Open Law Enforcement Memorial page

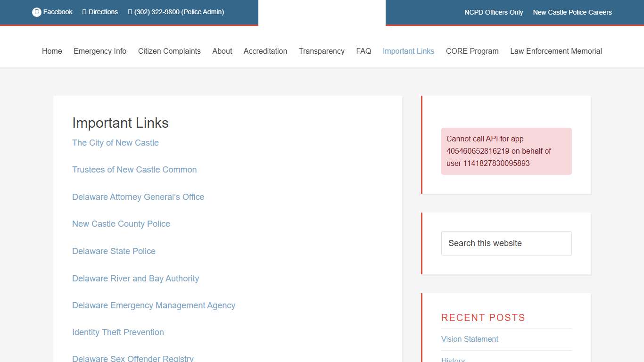click(x=556, y=51)
